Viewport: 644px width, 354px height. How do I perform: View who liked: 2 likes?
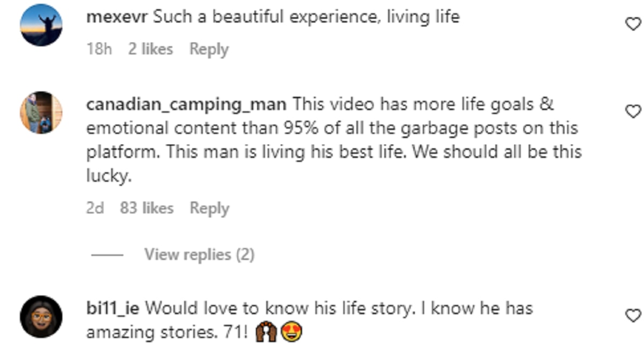point(150,49)
